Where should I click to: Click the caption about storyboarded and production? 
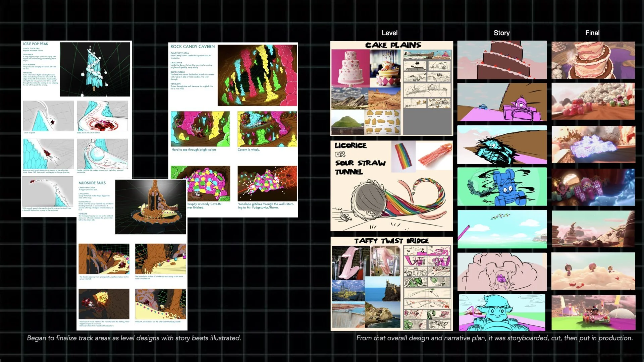pos(494,338)
